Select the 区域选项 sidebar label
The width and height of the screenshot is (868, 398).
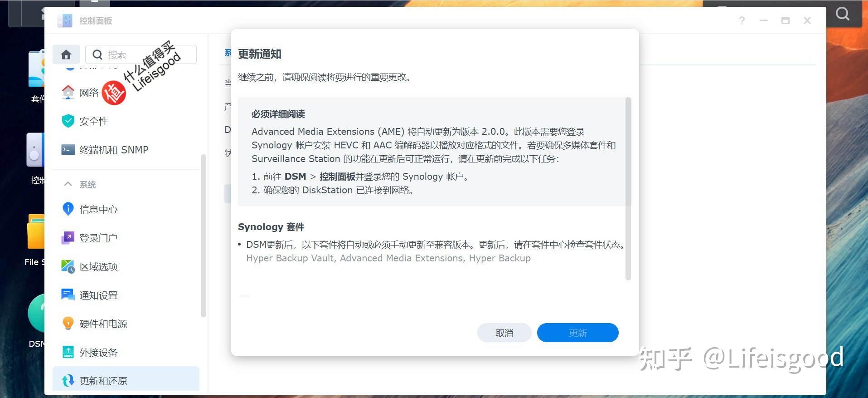[98, 266]
